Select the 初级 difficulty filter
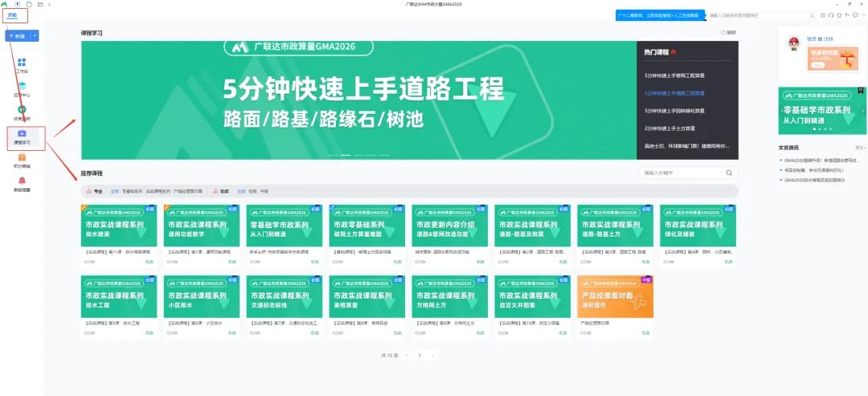 point(252,191)
